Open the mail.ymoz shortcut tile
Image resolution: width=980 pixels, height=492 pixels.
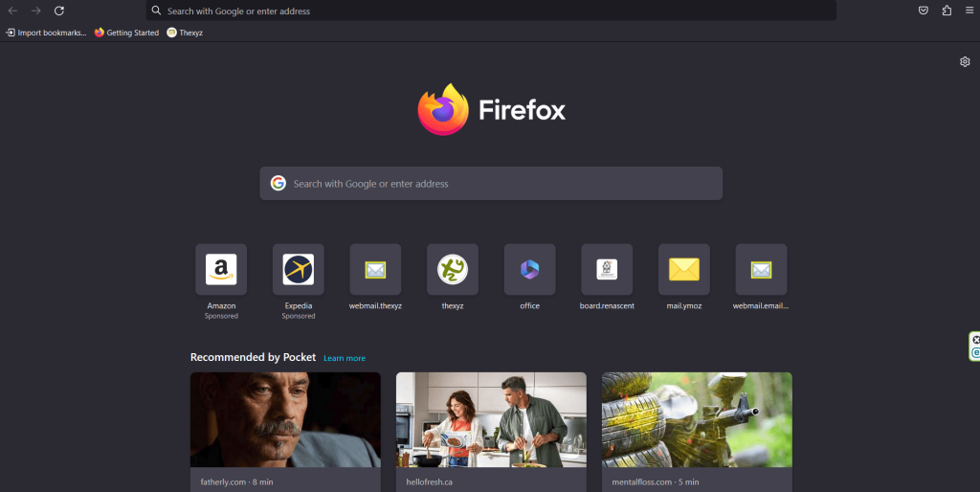click(684, 269)
